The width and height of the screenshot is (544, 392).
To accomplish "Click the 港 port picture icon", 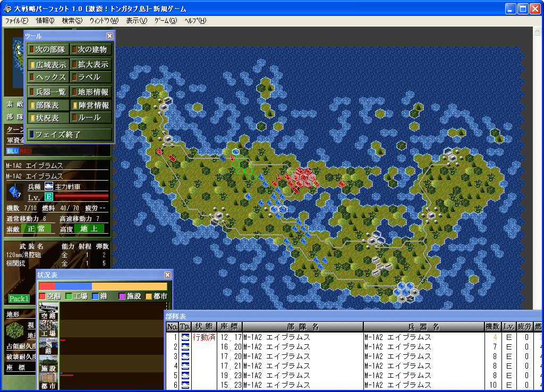I will [48, 346].
